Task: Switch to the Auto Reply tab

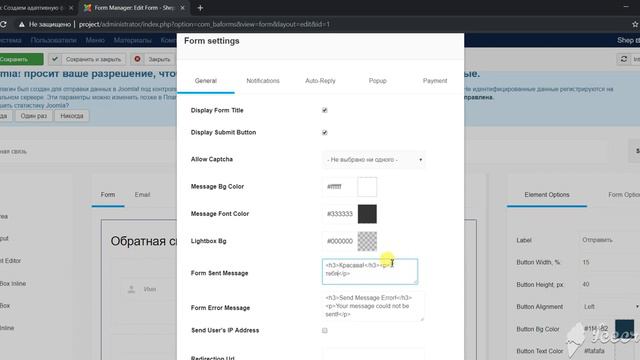Action: coord(320,81)
